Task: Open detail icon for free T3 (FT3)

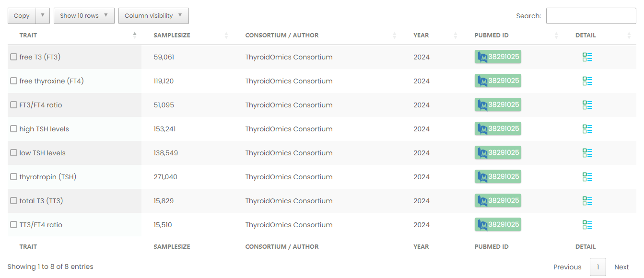Action: point(587,57)
